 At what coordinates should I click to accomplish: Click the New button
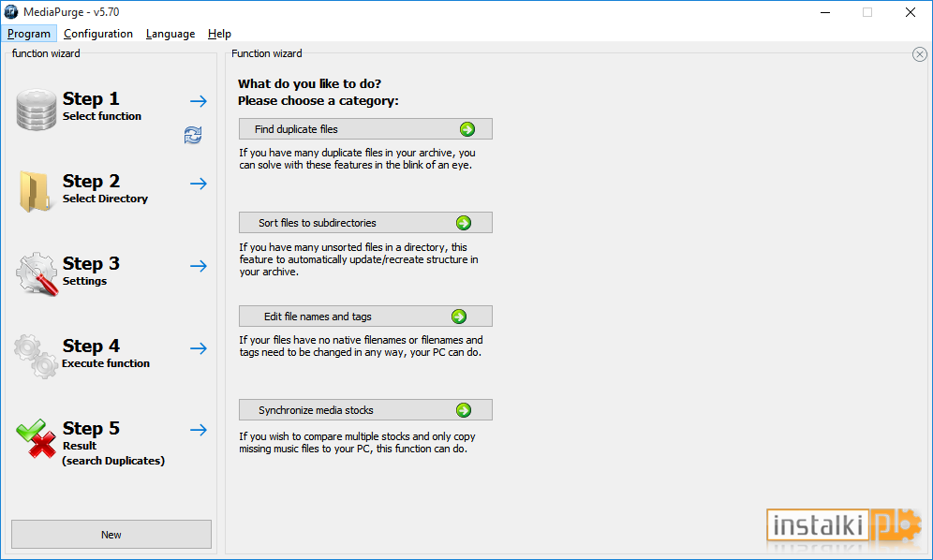pos(111,535)
